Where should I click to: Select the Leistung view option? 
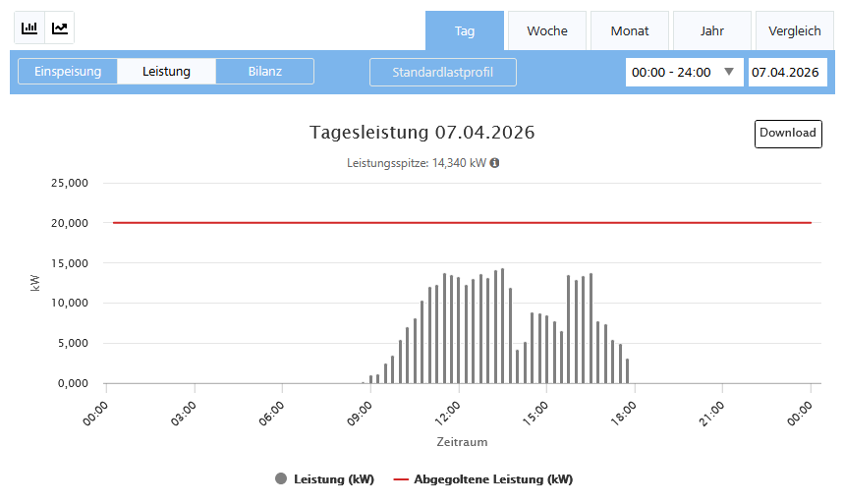tap(166, 72)
